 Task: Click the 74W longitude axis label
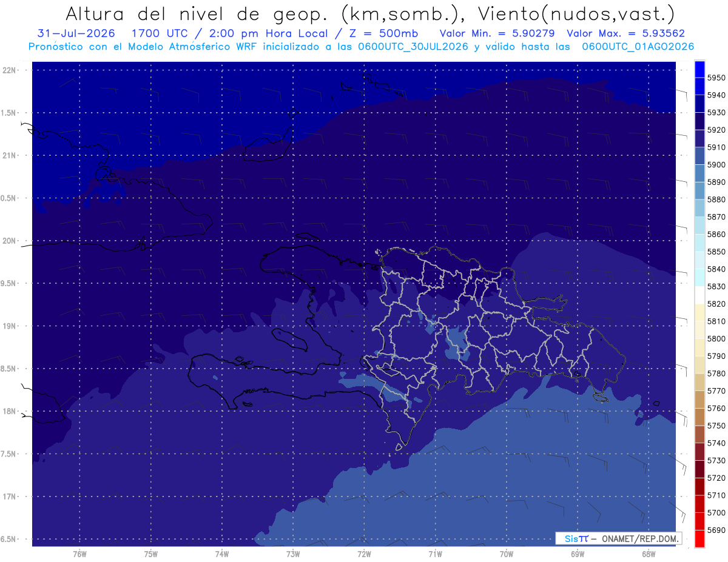point(222,554)
